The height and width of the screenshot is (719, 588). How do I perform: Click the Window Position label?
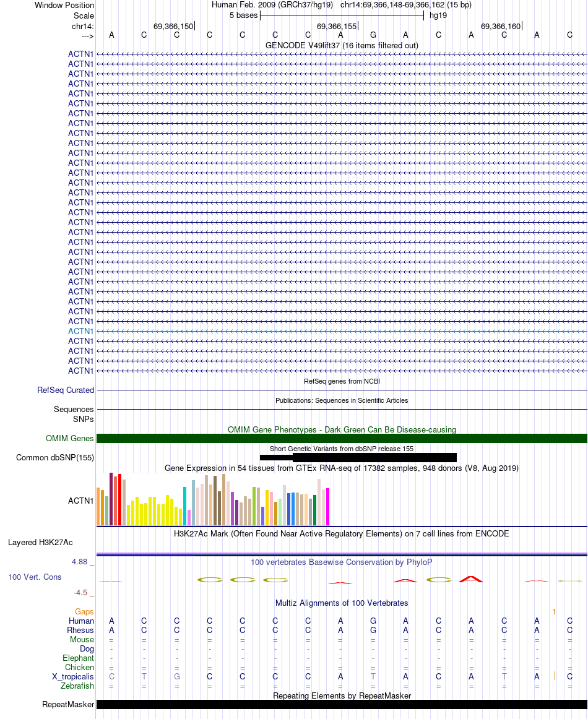[64, 5]
